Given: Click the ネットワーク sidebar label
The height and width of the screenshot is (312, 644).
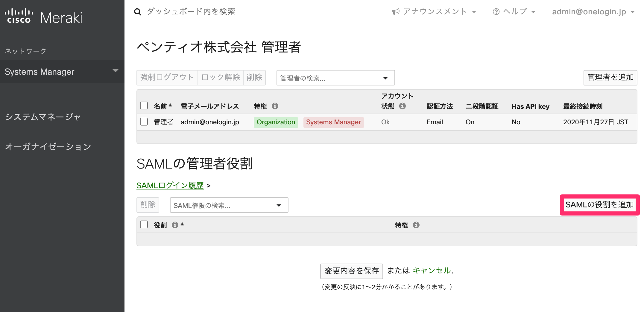Looking at the screenshot, I should pyautogui.click(x=26, y=51).
